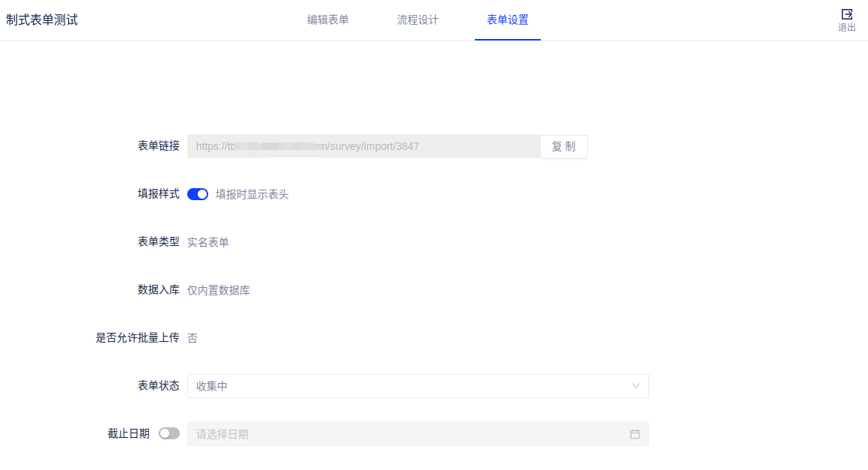
Task: Click the 表单链接 field label
Action: click(158, 146)
